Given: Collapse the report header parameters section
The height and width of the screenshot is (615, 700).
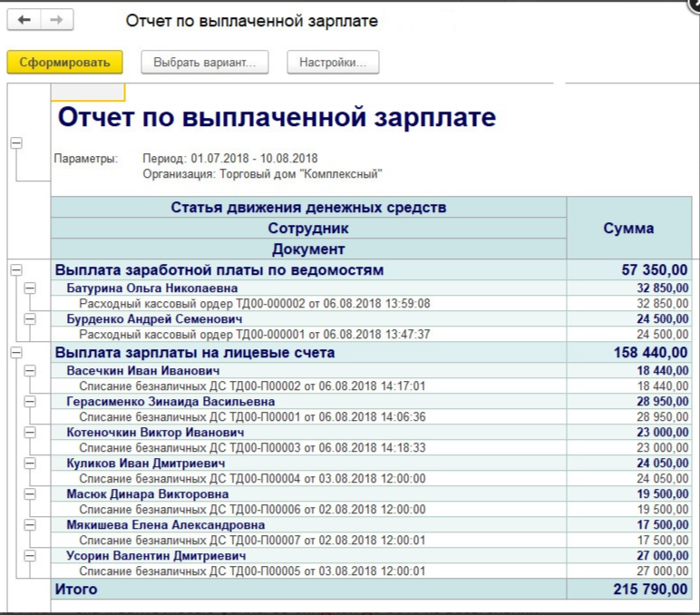Looking at the screenshot, I should (15, 143).
